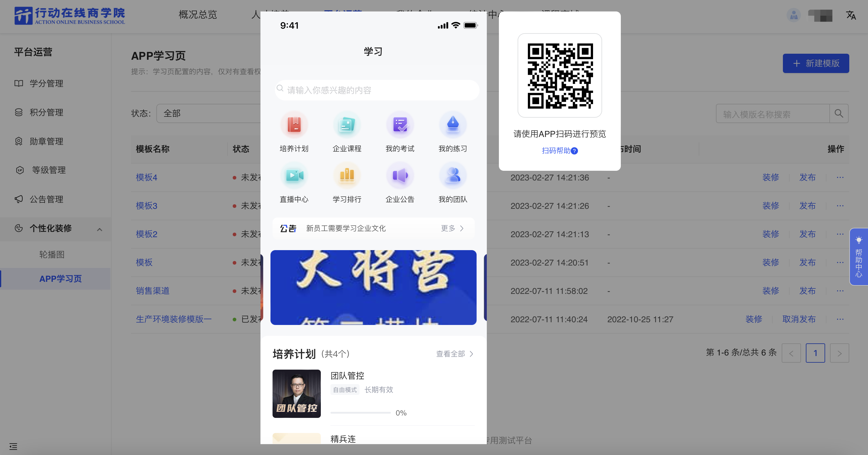Open 我的团队 icon in phone preview

point(453,176)
